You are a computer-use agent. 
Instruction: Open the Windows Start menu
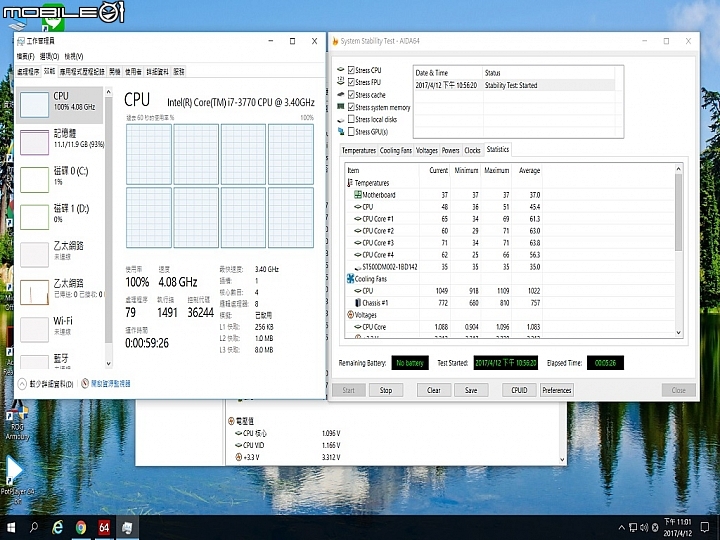10,528
